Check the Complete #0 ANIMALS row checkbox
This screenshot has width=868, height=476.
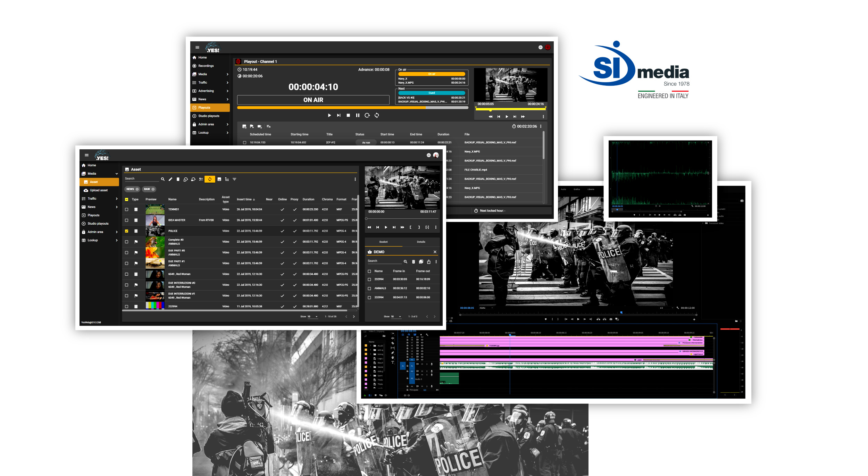pos(126,242)
